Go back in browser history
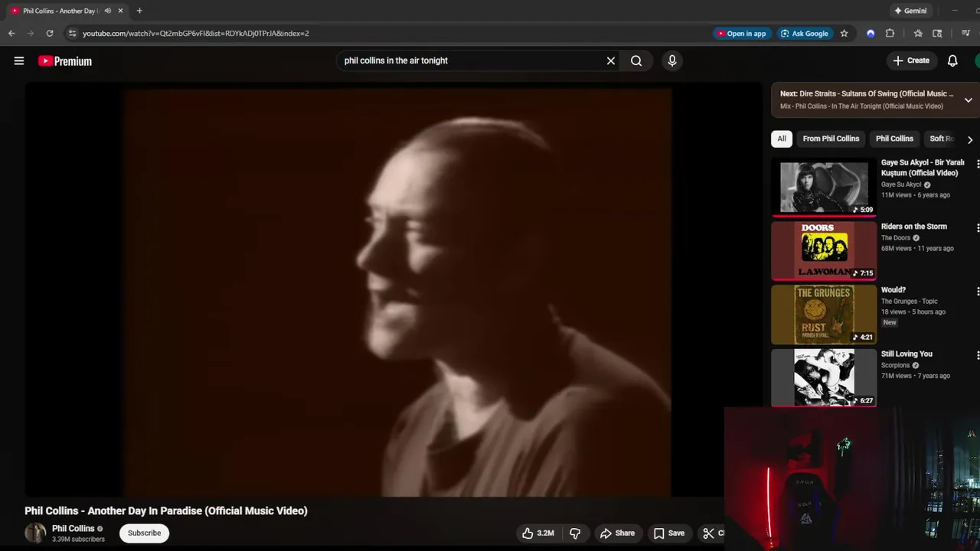 [x=11, y=33]
